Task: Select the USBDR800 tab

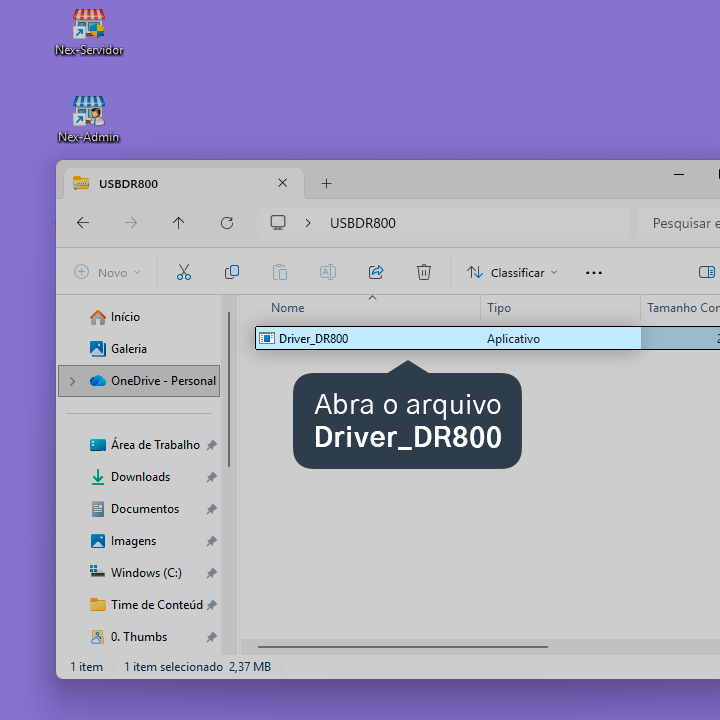Action: (184, 184)
